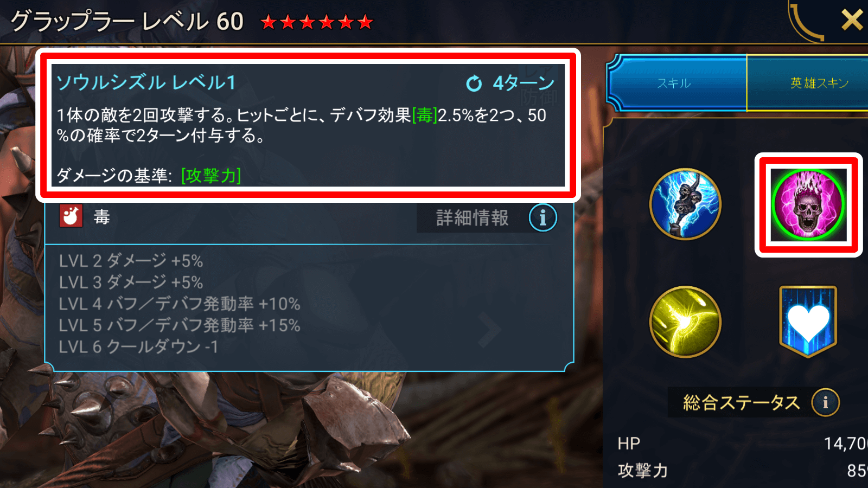This screenshot has width=868, height=488.
Task: Switch to the 英雄スキン tab
Action: click(x=807, y=83)
